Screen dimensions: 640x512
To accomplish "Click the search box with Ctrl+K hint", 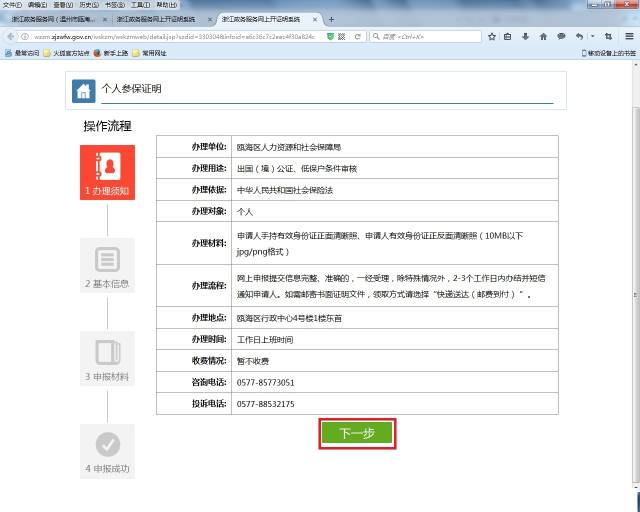I will tap(426, 37).
